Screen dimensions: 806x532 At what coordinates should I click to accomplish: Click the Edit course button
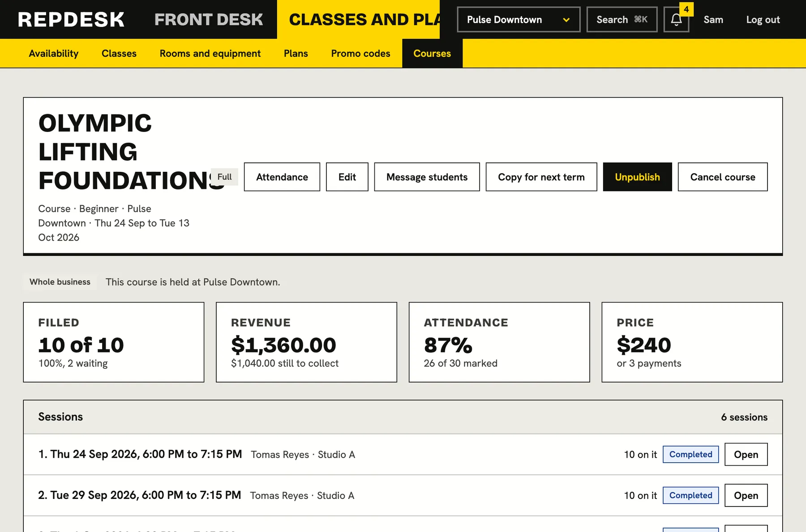tap(347, 177)
